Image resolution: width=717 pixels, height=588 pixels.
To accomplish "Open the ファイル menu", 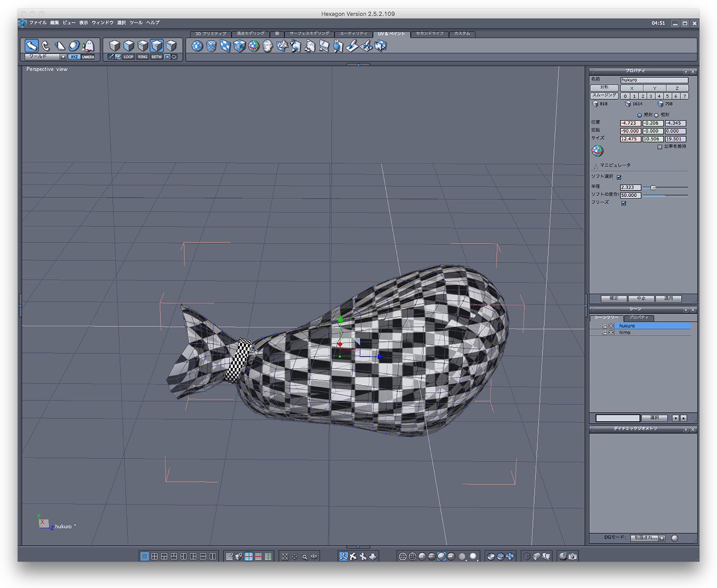I will click(x=38, y=22).
